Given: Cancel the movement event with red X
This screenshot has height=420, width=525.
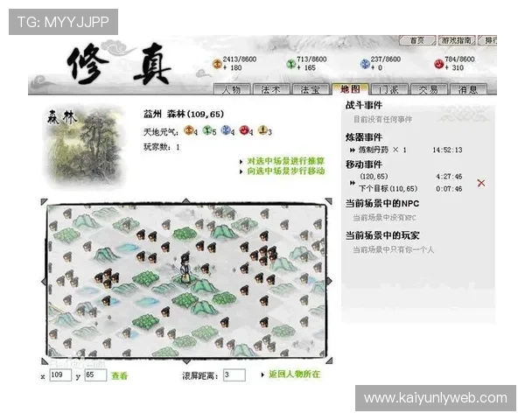Looking at the screenshot, I should tap(480, 183).
